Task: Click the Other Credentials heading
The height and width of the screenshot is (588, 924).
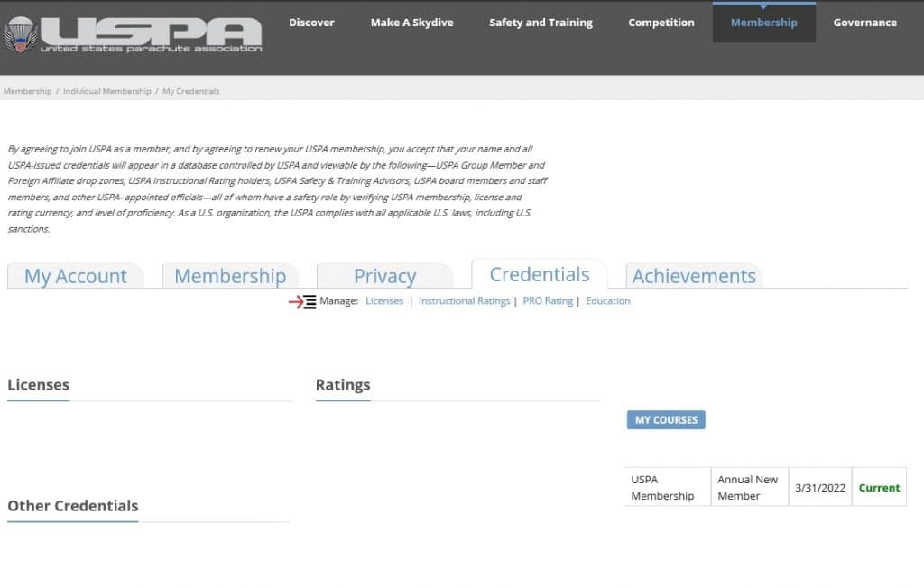Action: coord(73,506)
